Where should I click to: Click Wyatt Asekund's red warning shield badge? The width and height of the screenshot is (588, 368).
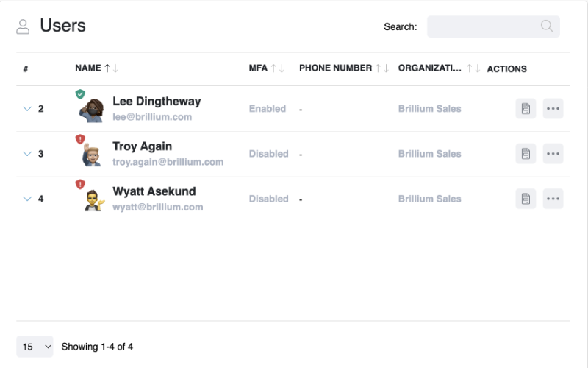(80, 185)
